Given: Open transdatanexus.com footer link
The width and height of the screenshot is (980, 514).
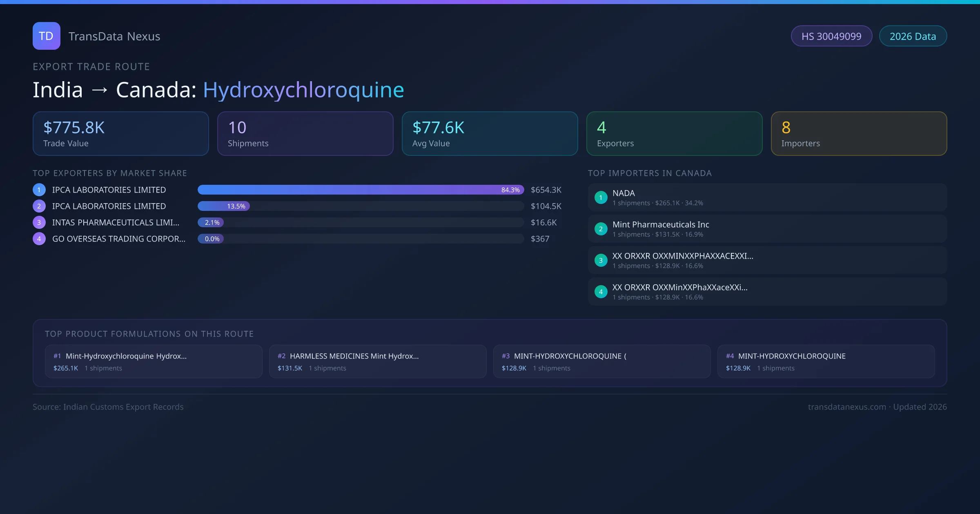Looking at the screenshot, I should click(x=847, y=407).
